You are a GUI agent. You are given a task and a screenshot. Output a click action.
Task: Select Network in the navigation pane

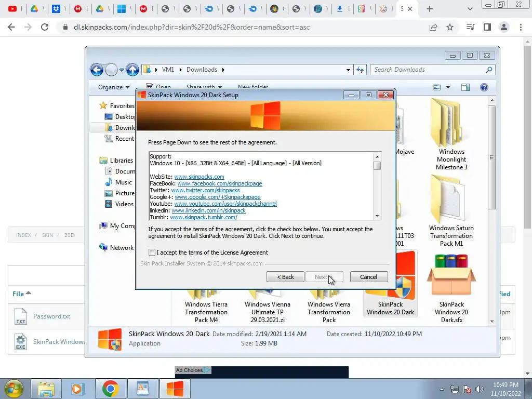(x=116, y=248)
